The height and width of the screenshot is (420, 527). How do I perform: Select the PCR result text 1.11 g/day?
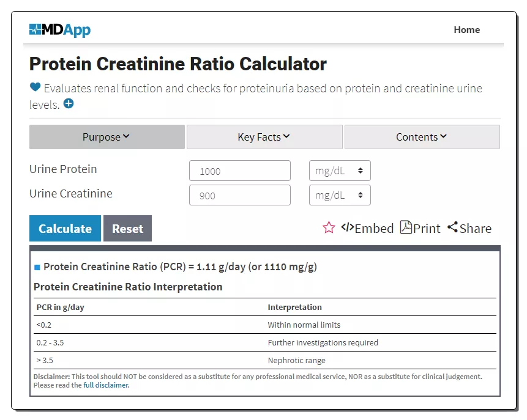tap(221, 267)
